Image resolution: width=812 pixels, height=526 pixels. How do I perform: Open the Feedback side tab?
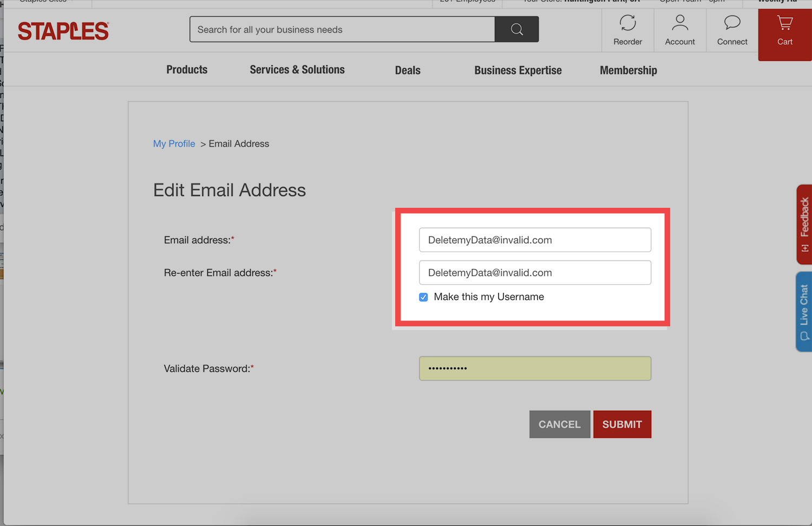click(804, 224)
